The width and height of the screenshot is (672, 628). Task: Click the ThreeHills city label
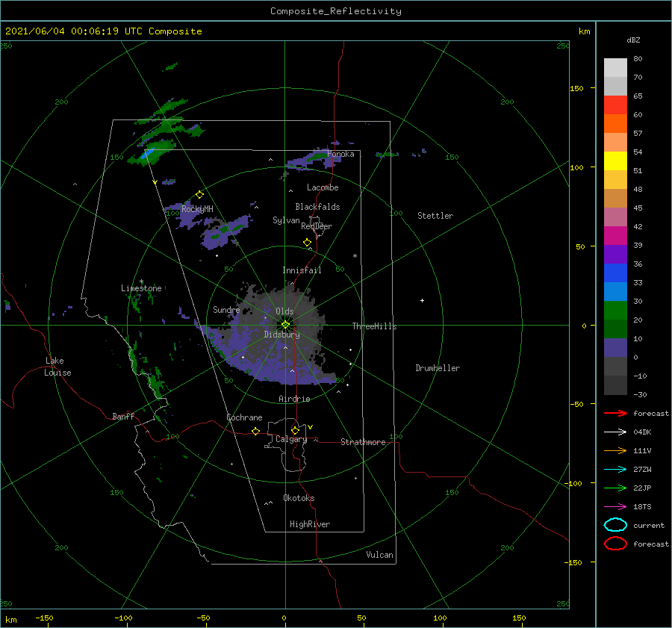click(375, 326)
